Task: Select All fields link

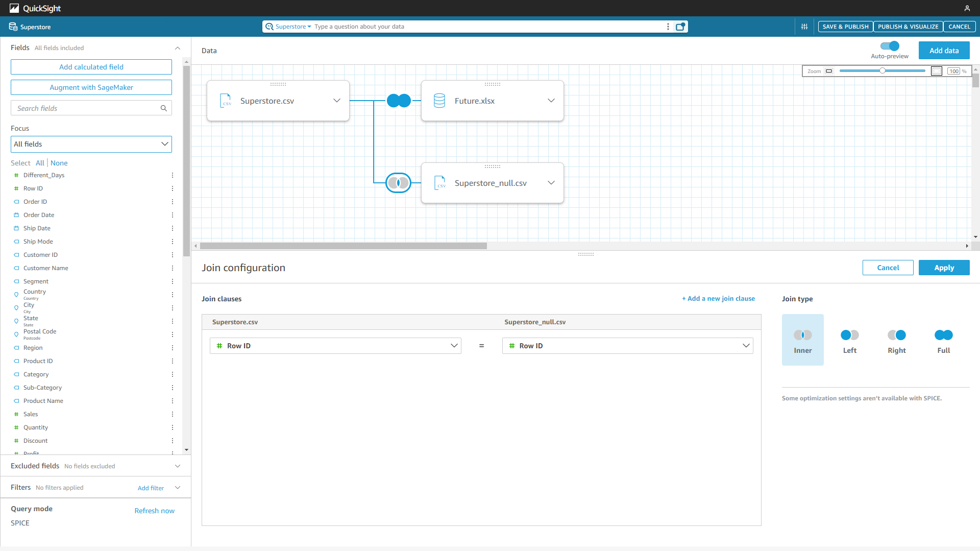Action: (x=40, y=163)
